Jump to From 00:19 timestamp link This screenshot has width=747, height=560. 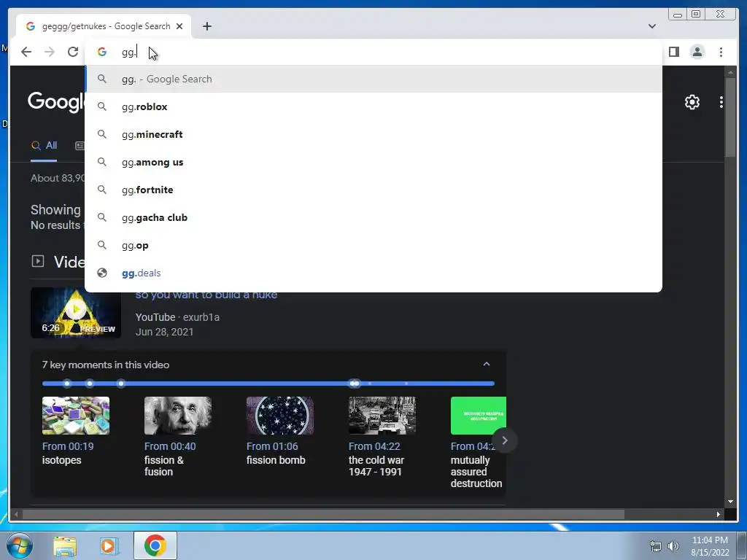tap(68, 447)
